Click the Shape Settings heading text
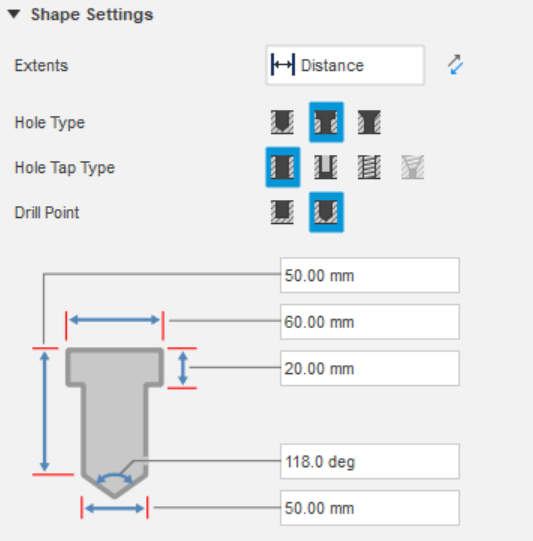 pos(92,15)
